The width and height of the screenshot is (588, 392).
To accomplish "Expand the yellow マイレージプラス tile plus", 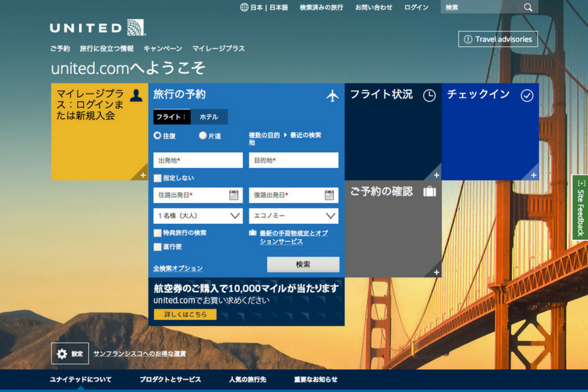I will pos(143,175).
